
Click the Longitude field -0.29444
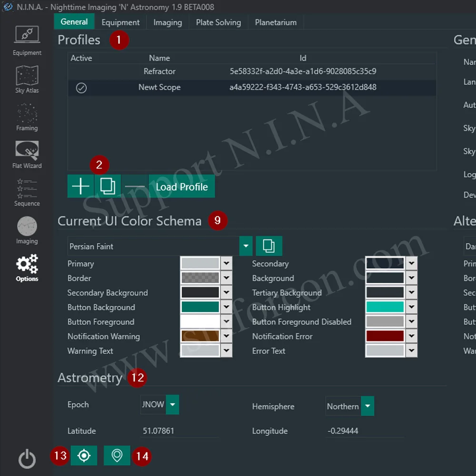tap(365, 430)
